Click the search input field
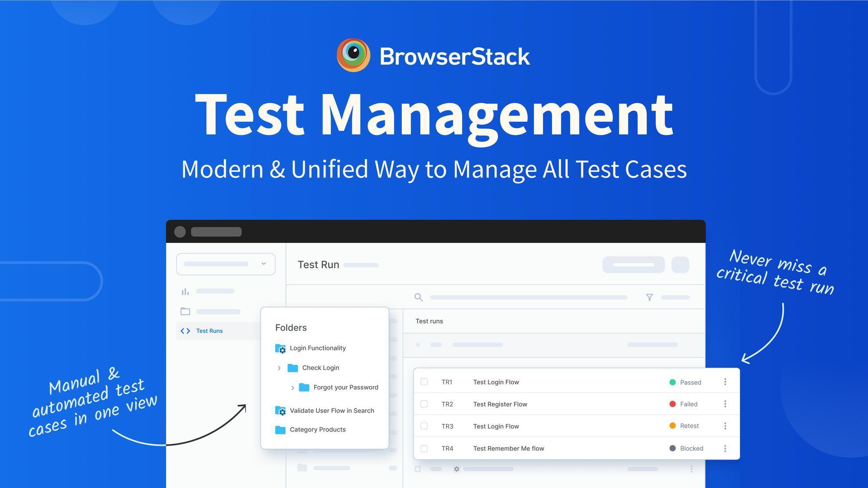 (528, 297)
